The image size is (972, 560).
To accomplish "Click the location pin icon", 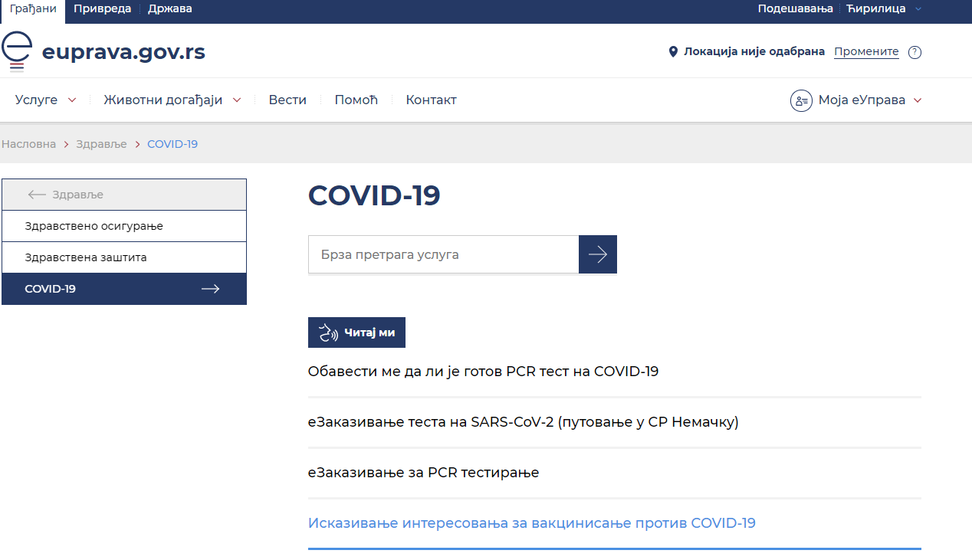I will (673, 52).
